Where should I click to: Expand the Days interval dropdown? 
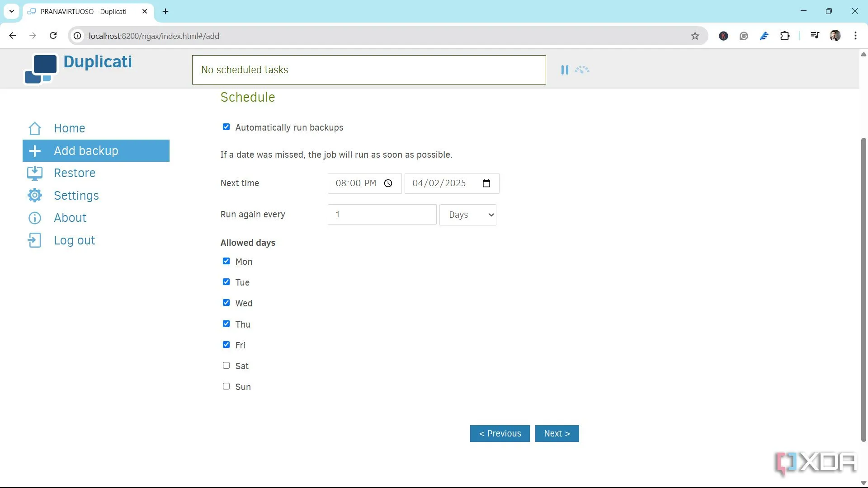468,215
